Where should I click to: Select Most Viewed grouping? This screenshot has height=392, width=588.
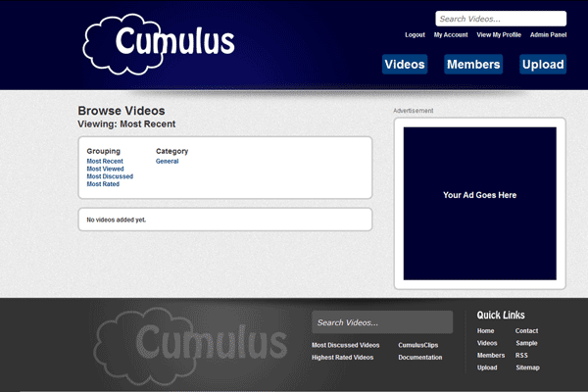(106, 169)
